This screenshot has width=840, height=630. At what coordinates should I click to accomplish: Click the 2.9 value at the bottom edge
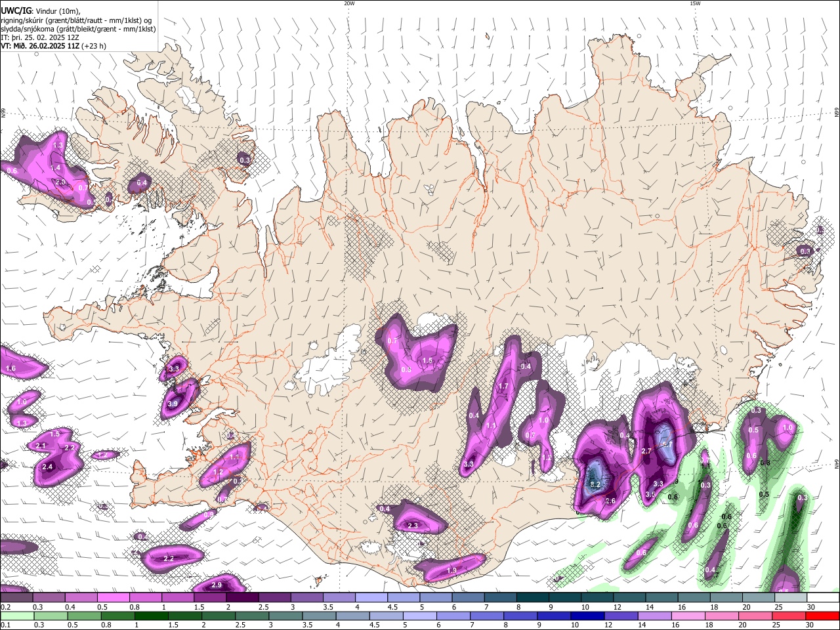click(x=217, y=585)
